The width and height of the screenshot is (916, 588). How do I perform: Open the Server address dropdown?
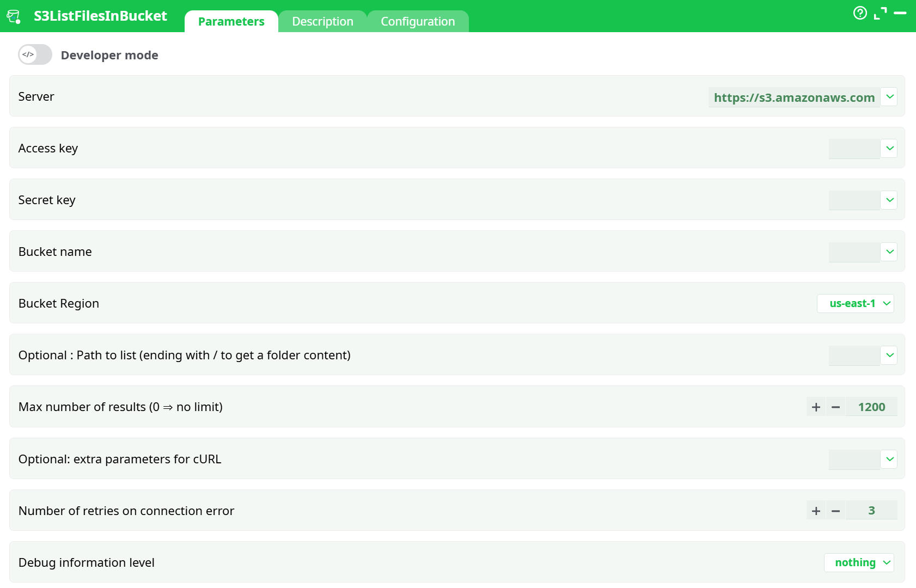click(x=890, y=97)
